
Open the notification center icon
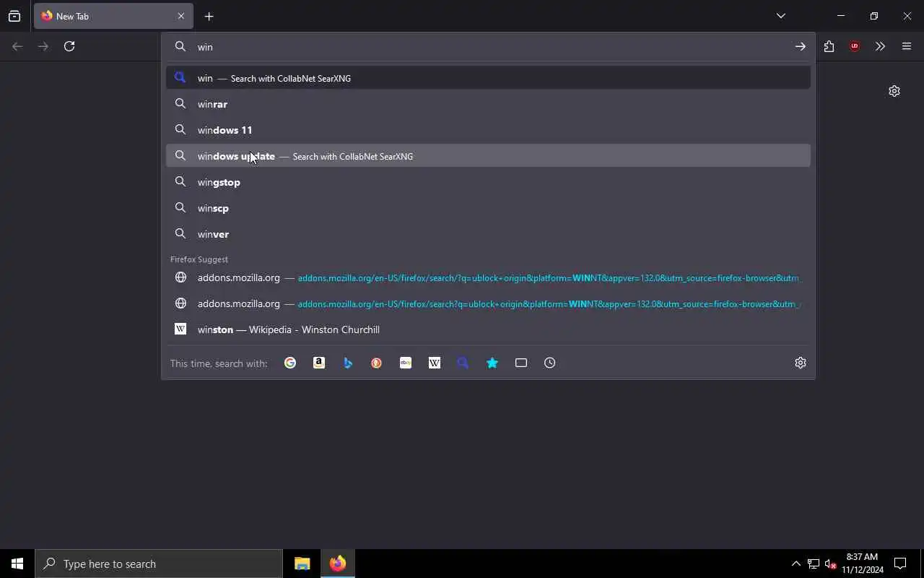(900, 564)
